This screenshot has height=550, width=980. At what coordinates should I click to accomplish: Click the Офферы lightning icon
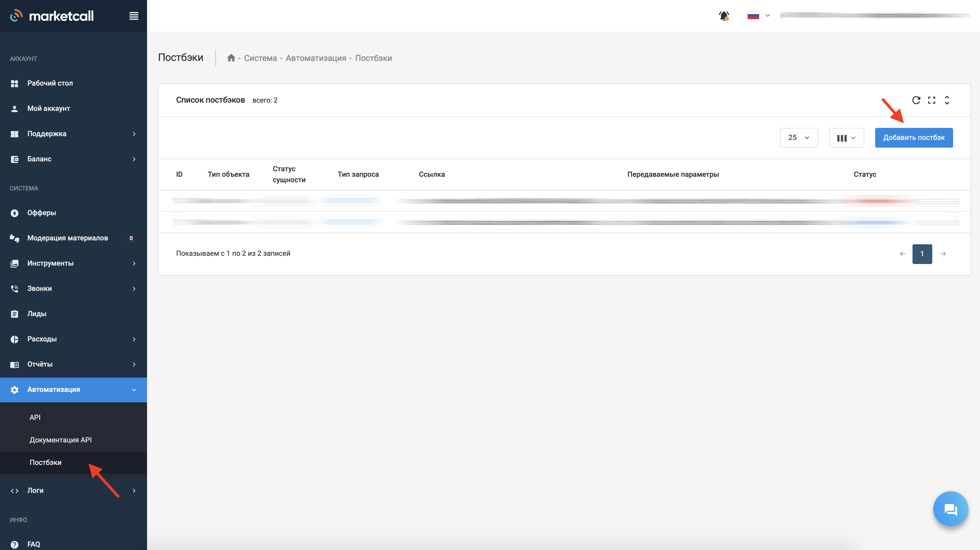(x=15, y=213)
